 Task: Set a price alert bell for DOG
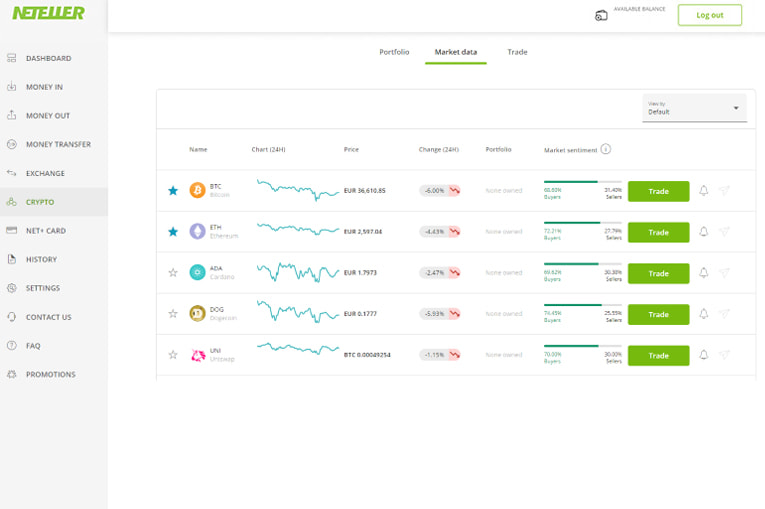click(704, 314)
